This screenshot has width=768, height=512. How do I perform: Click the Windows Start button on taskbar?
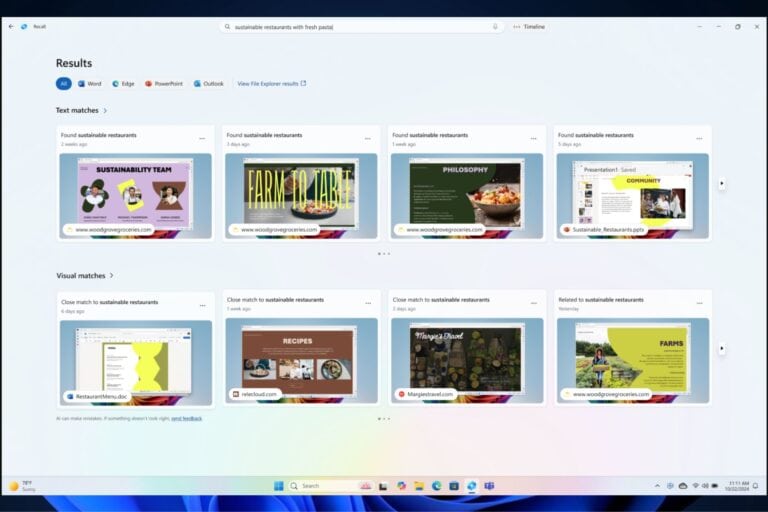278,486
